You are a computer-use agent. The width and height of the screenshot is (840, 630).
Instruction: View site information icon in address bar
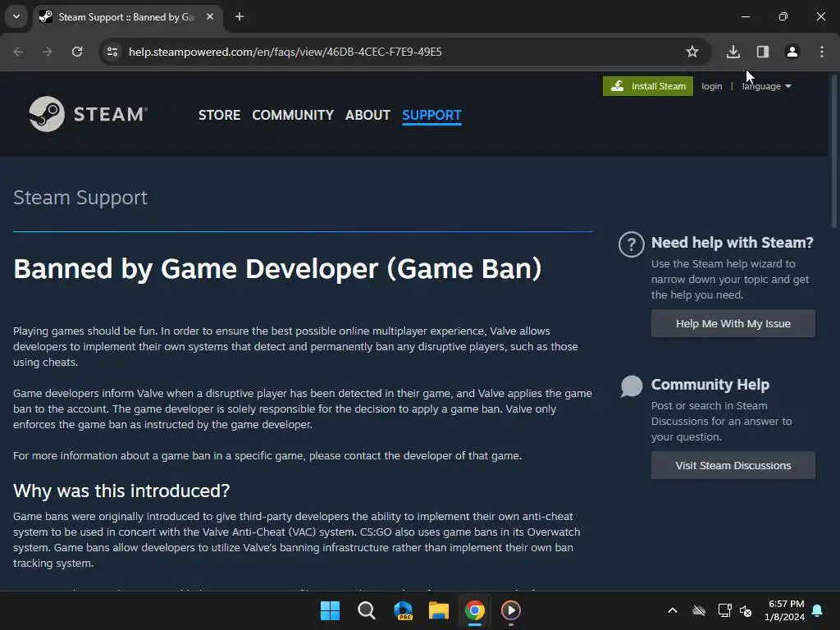(x=112, y=52)
